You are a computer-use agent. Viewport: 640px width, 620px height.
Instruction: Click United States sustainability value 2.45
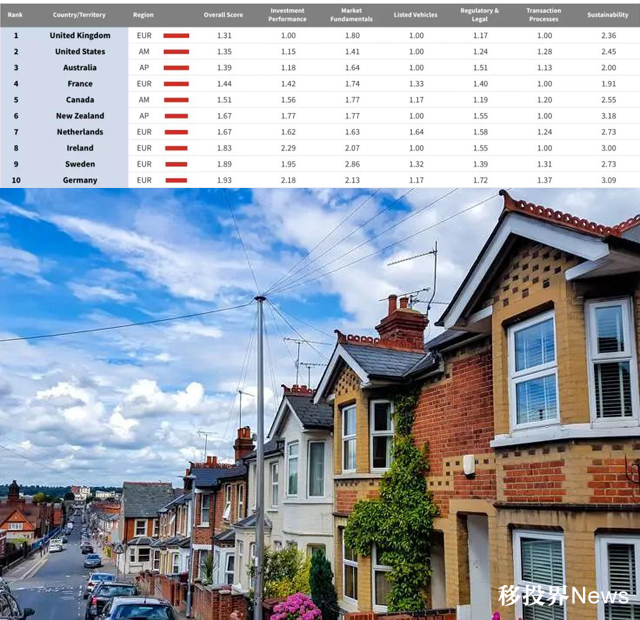click(x=609, y=51)
